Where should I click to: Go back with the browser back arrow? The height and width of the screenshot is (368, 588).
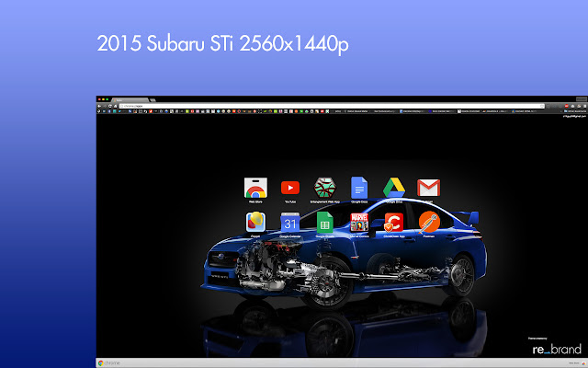pos(99,107)
